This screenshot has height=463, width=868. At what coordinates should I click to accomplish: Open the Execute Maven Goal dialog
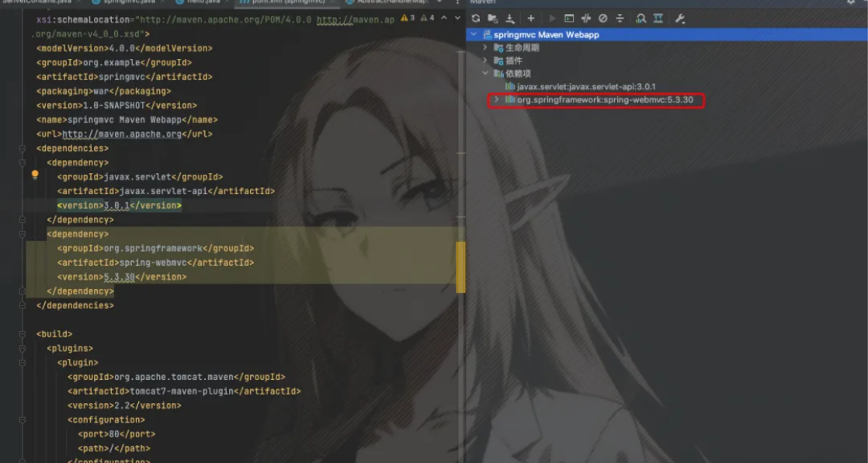tap(568, 19)
